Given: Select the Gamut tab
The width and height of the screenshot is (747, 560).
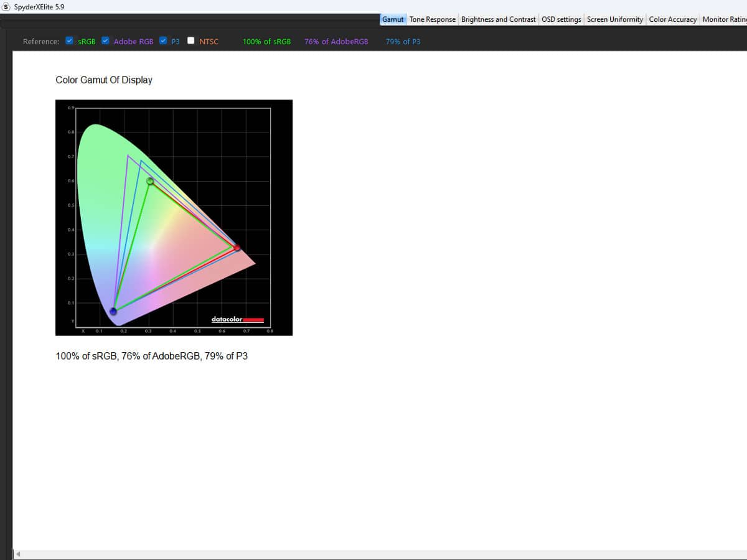Looking at the screenshot, I should [393, 19].
